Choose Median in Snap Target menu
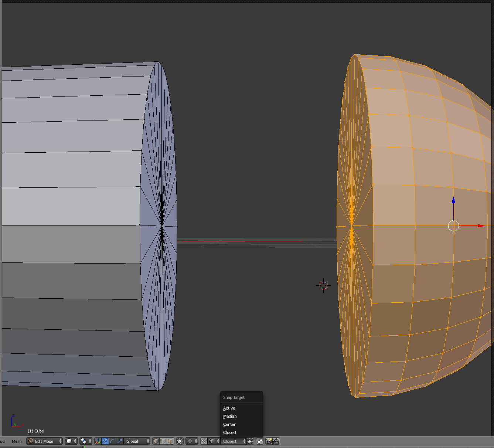This screenshot has height=448, width=494. click(x=241, y=416)
